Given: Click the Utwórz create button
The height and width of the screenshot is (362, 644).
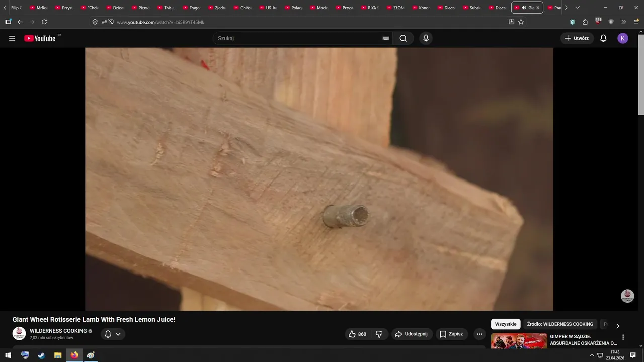Looking at the screenshot, I should (x=577, y=38).
